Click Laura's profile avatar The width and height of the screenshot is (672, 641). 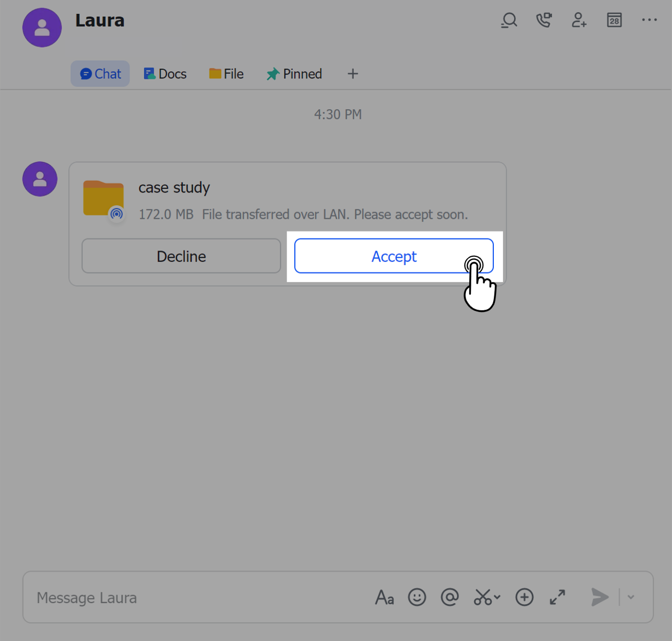coord(42,27)
